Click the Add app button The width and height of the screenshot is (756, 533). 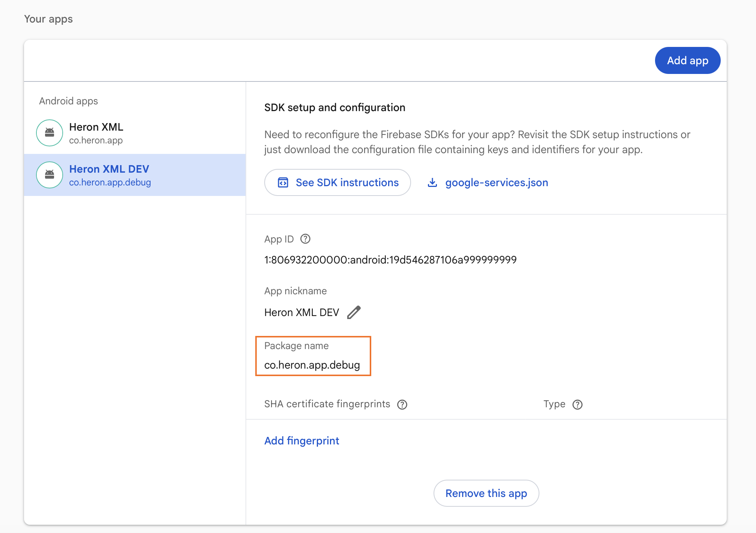pos(687,60)
